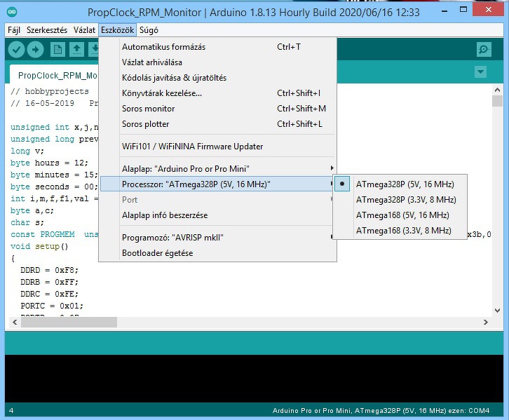This screenshot has height=420, width=509.
Task: Click code line 'DDRD = 0xF8;'
Action: pos(49,270)
